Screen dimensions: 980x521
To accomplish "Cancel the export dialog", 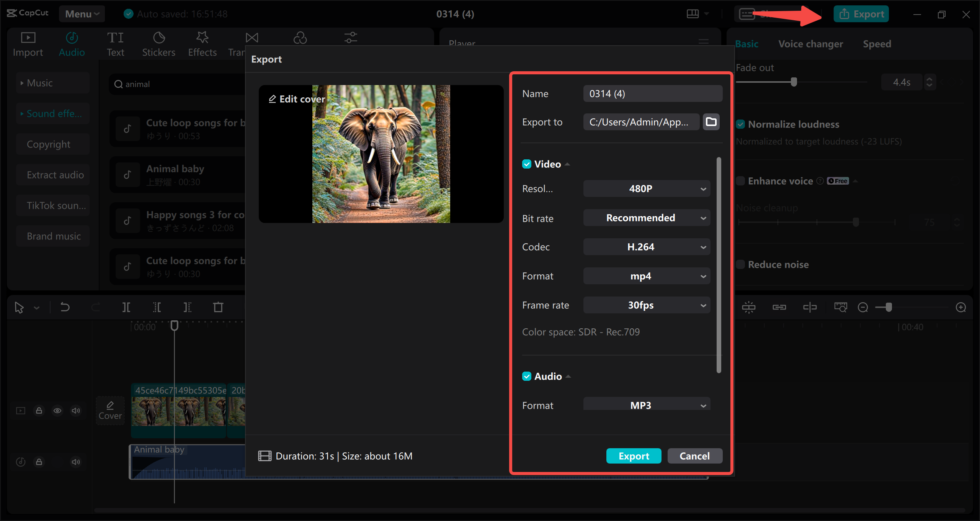I will pos(695,456).
